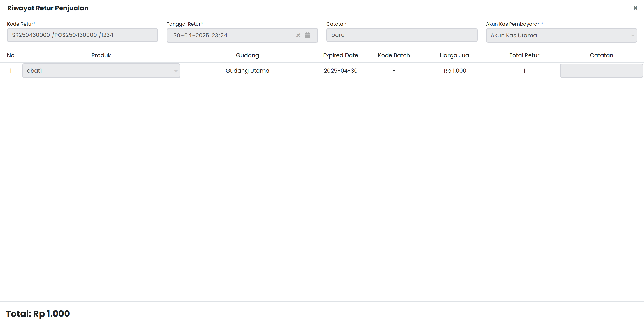Clear the Tanggal Retur date value
Screen dimensions: 644x326
(298, 35)
